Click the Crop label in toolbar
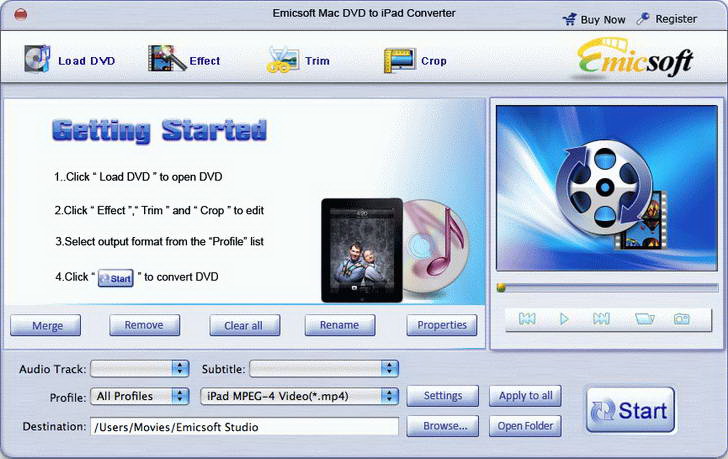The image size is (728, 459). 434,61
